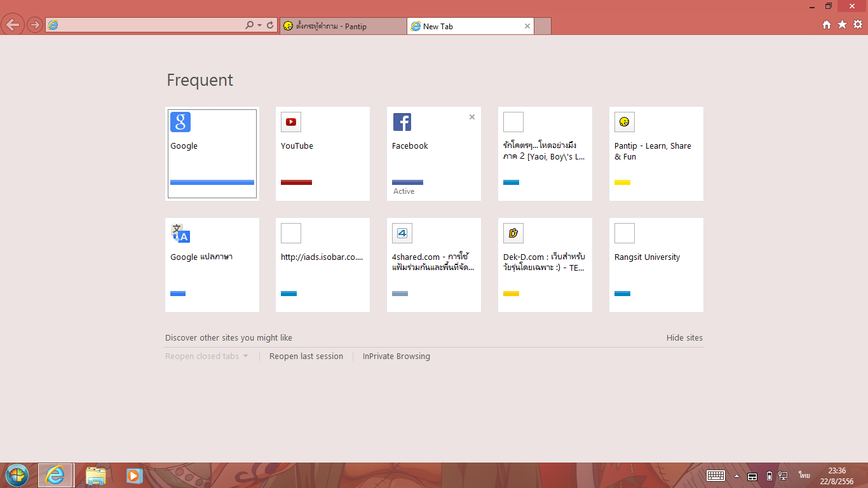Switch to the Pantip tab
The image size is (868, 488).
(x=343, y=26)
